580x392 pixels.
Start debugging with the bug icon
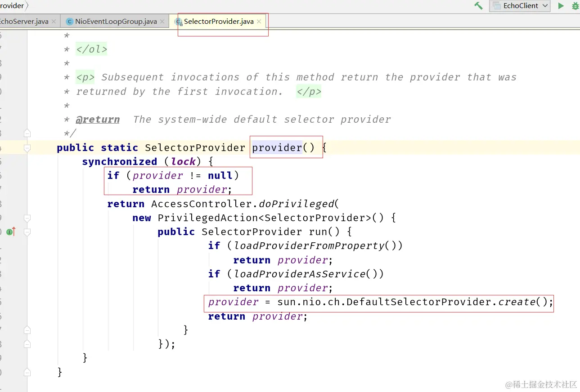point(575,6)
